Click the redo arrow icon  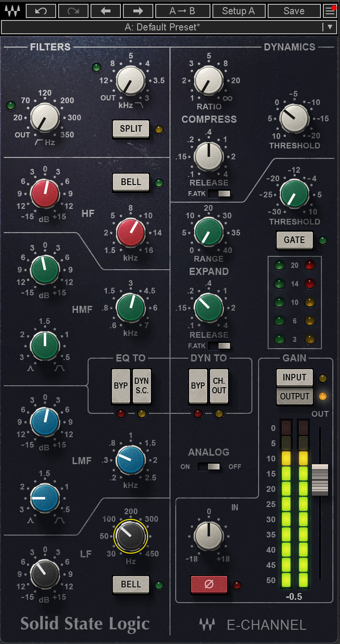[x=73, y=10]
